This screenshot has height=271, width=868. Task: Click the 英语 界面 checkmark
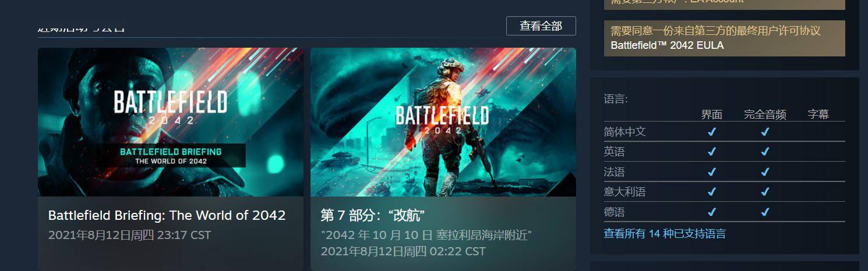point(711,152)
